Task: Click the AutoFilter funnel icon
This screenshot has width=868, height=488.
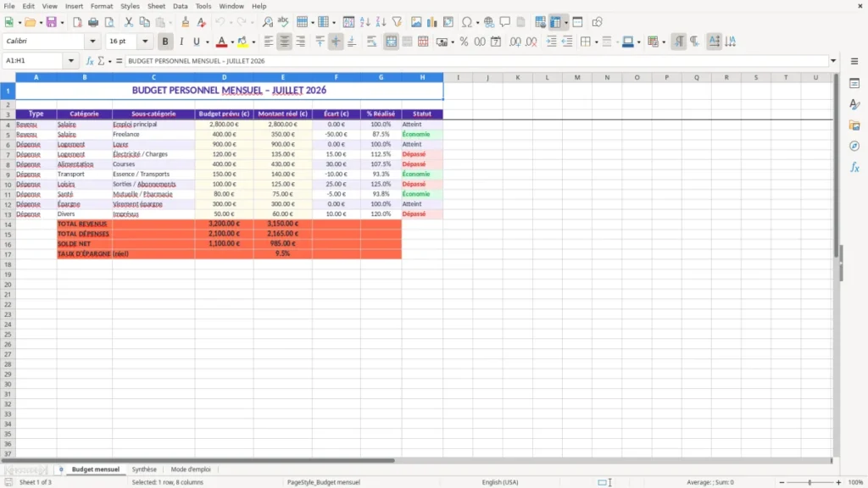Action: [397, 22]
